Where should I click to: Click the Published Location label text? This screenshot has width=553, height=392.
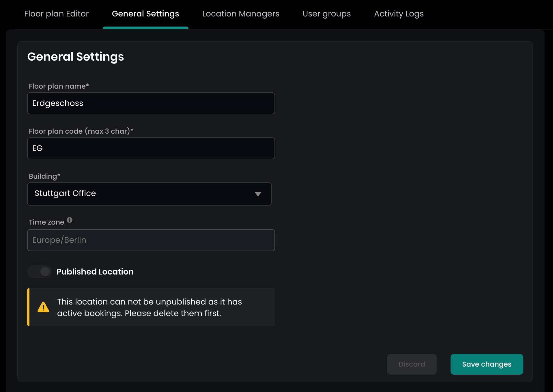[95, 272]
